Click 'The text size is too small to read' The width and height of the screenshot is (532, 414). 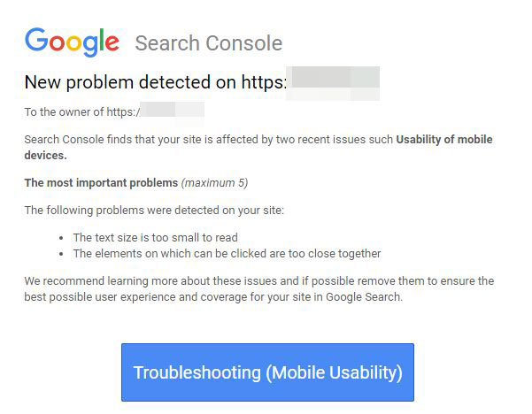(155, 237)
